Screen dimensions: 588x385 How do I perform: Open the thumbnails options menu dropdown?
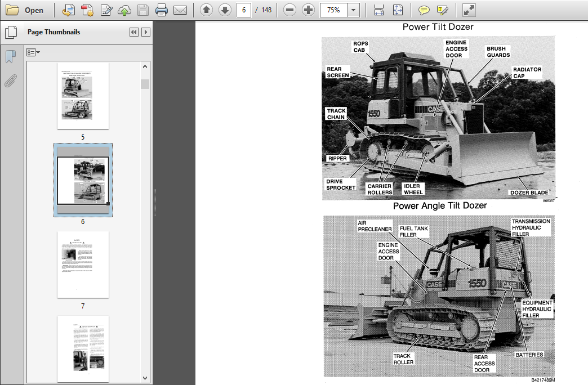pyautogui.click(x=33, y=52)
